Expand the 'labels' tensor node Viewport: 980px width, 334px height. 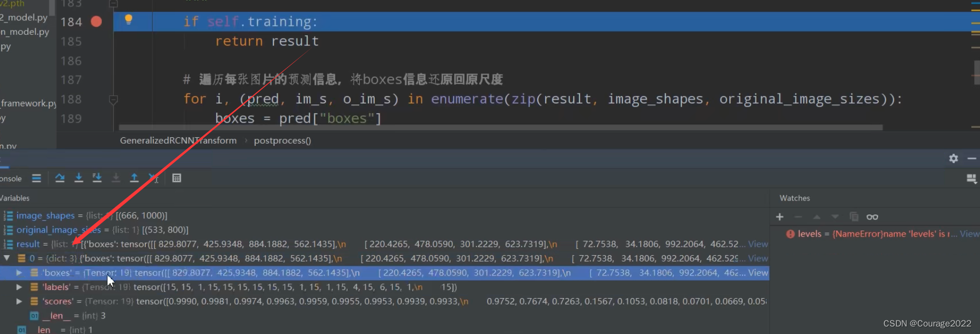[19, 287]
